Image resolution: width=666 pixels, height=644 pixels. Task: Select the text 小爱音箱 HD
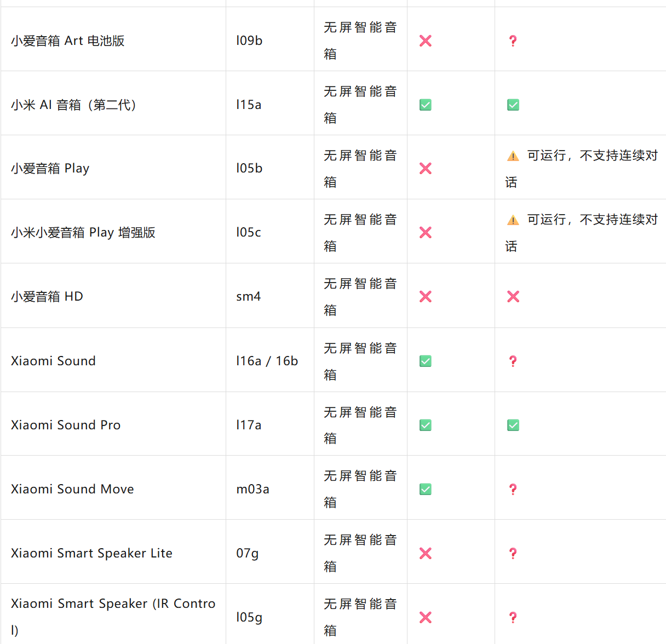(47, 297)
